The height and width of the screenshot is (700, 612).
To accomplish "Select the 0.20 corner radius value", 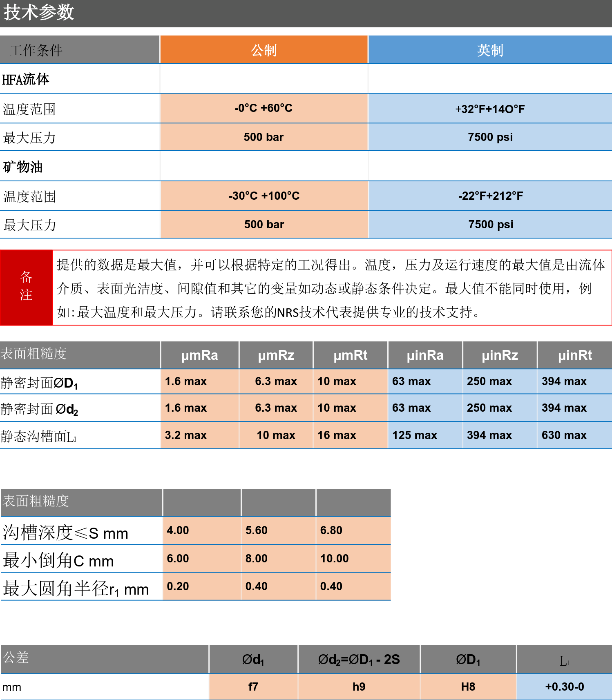I will (178, 586).
